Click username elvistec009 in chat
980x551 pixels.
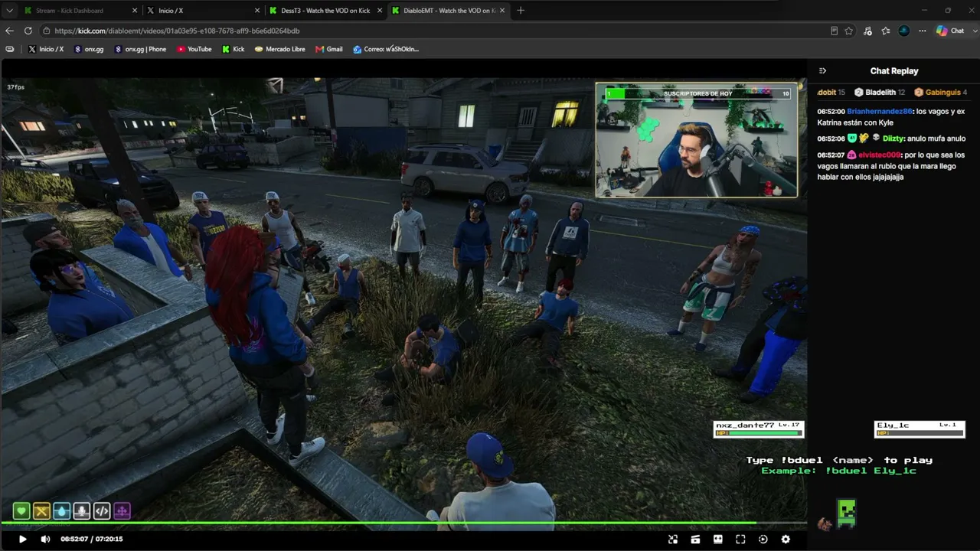tap(880, 155)
